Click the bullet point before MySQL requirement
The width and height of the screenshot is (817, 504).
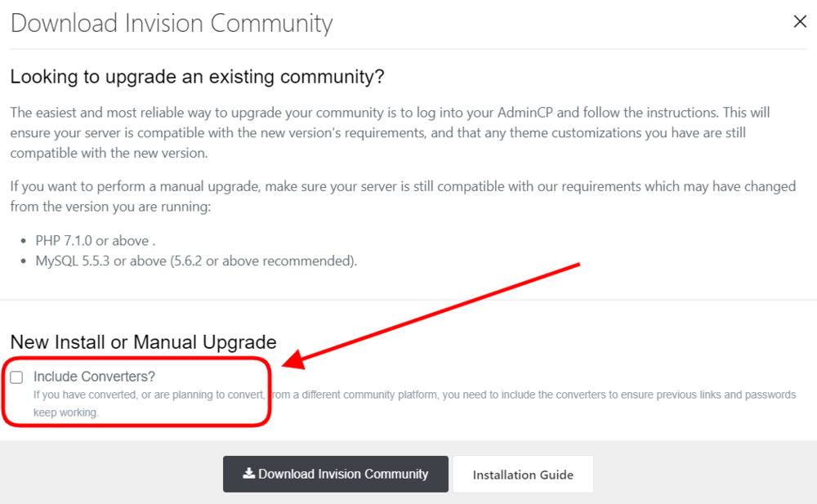(23, 262)
